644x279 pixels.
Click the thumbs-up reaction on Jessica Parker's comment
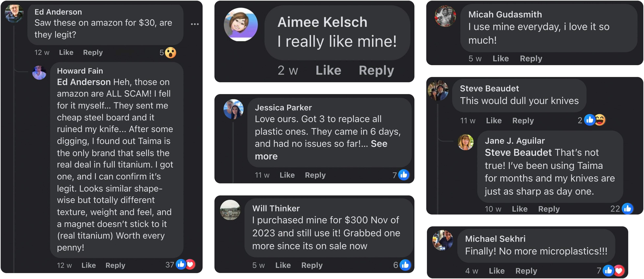404,175
